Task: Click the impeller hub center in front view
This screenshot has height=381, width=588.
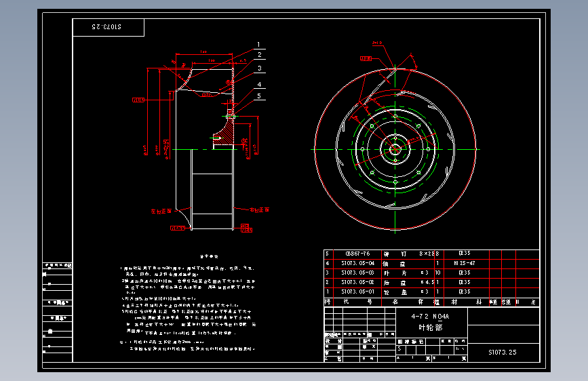Action: [x=395, y=149]
